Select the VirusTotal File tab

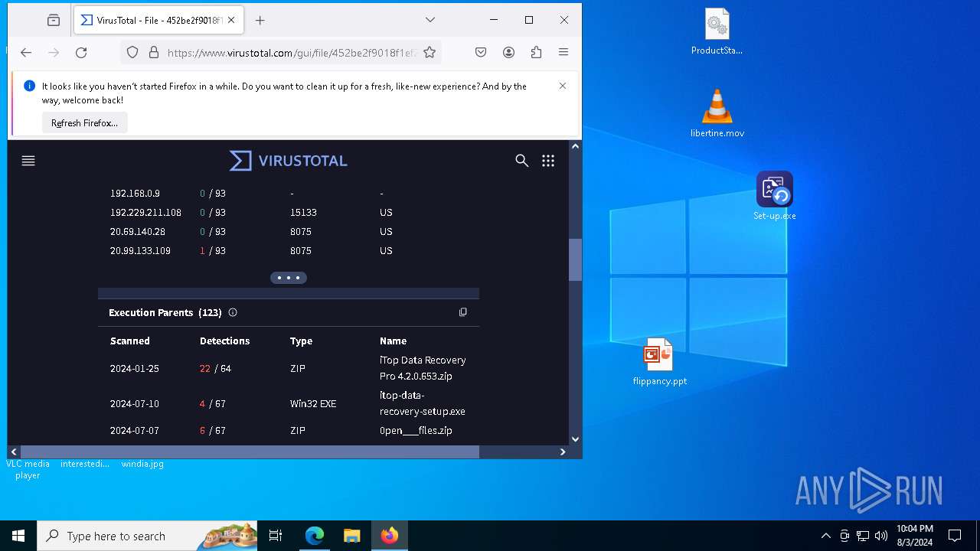click(x=159, y=21)
